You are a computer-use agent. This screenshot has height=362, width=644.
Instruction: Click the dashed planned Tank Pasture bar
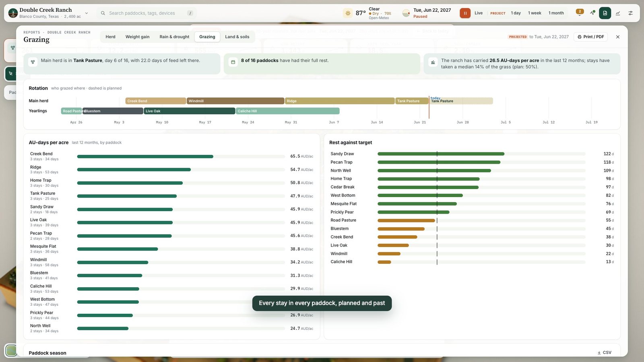click(461, 101)
